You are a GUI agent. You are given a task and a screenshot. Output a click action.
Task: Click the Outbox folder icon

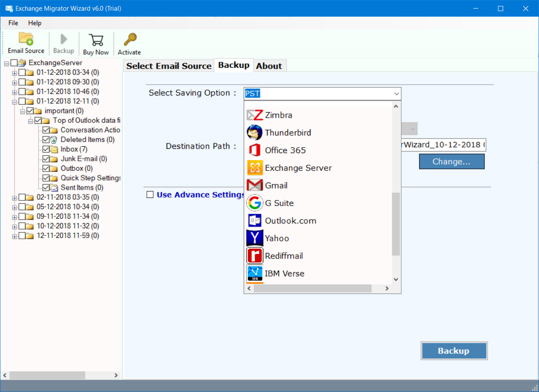click(54, 168)
